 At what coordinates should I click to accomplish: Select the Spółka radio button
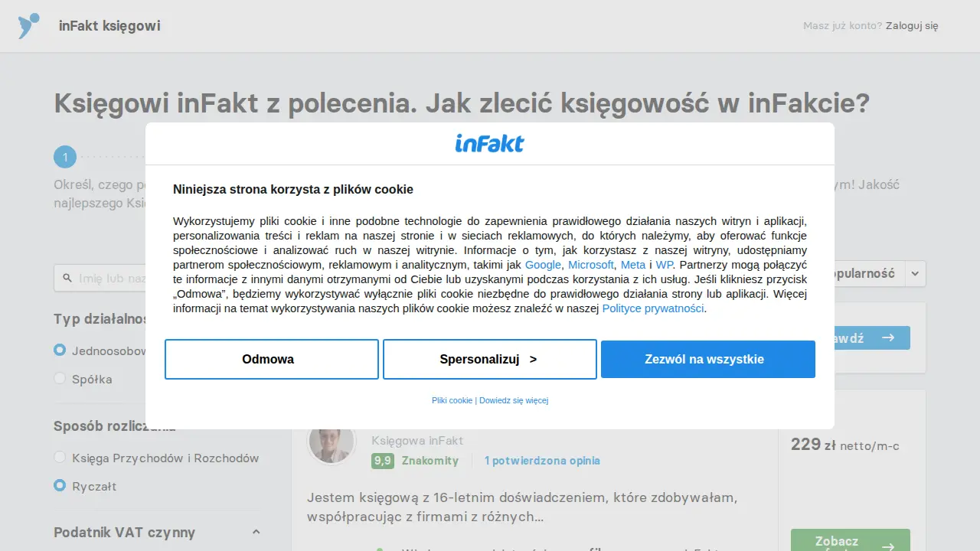pyautogui.click(x=60, y=378)
